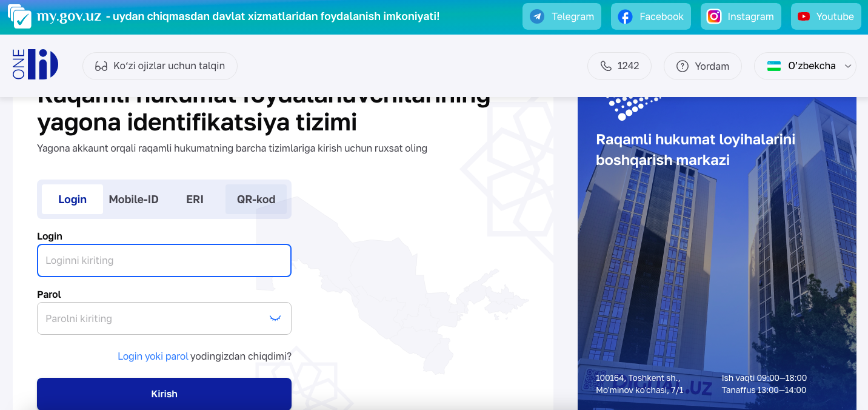
Task: Open the Yordam help button
Action: pos(703,66)
